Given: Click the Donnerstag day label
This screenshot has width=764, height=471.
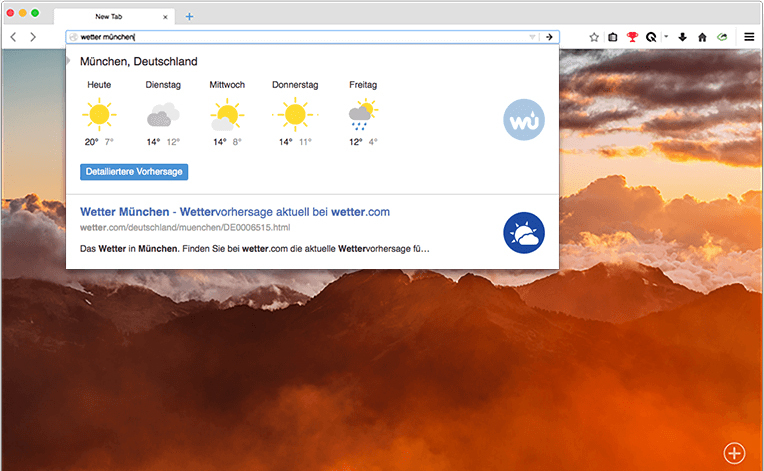Looking at the screenshot, I should tap(295, 85).
